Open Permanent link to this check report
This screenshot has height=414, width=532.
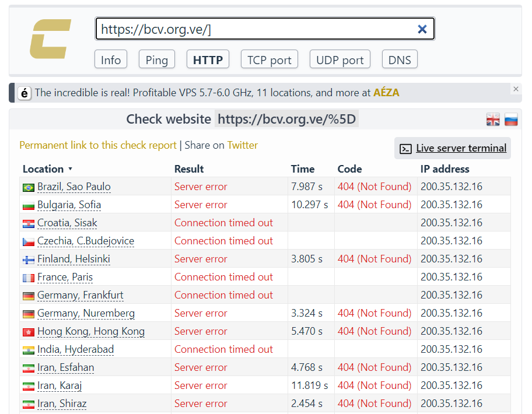[x=98, y=145]
